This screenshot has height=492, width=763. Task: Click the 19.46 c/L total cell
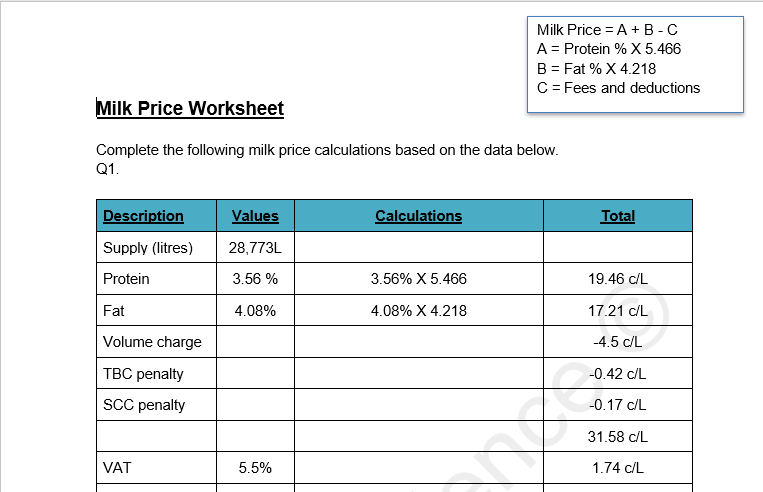(617, 279)
